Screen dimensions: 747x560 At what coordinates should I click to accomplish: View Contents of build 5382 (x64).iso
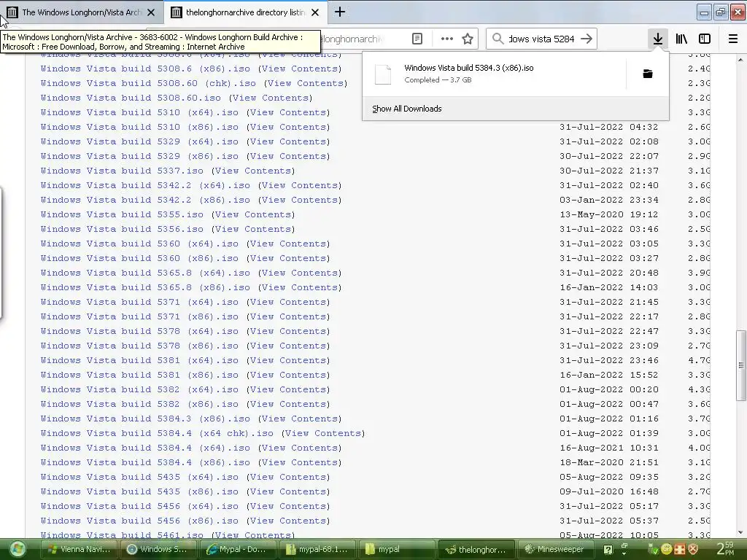pos(288,389)
